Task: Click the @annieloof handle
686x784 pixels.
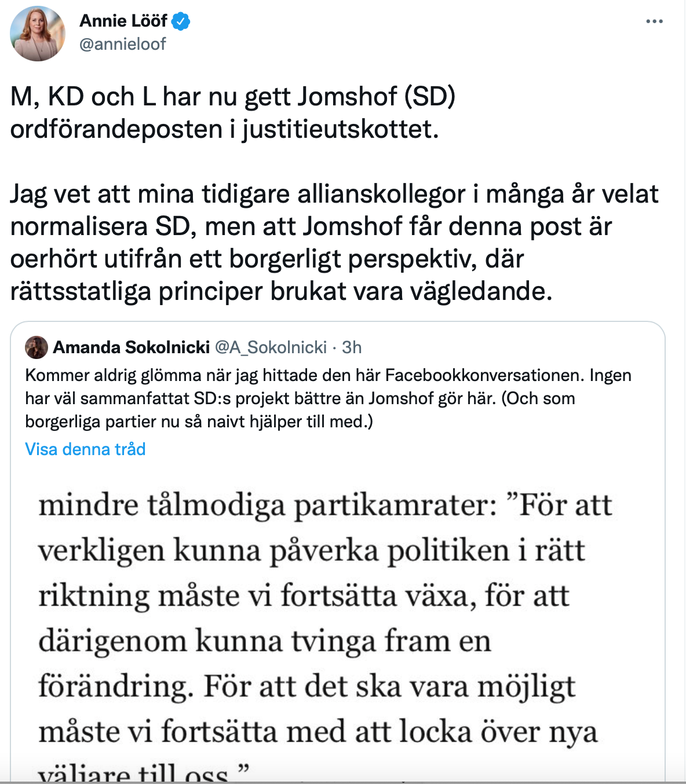Action: pyautogui.click(x=122, y=44)
